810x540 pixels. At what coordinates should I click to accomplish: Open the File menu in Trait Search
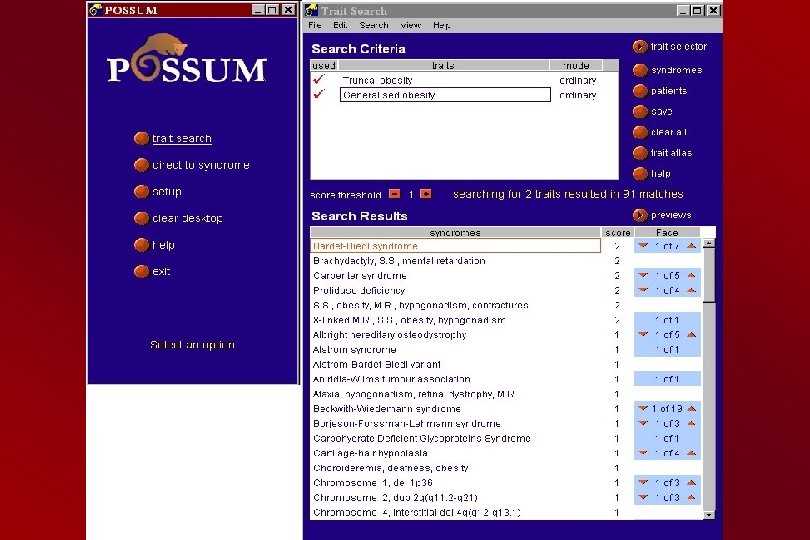click(x=315, y=25)
